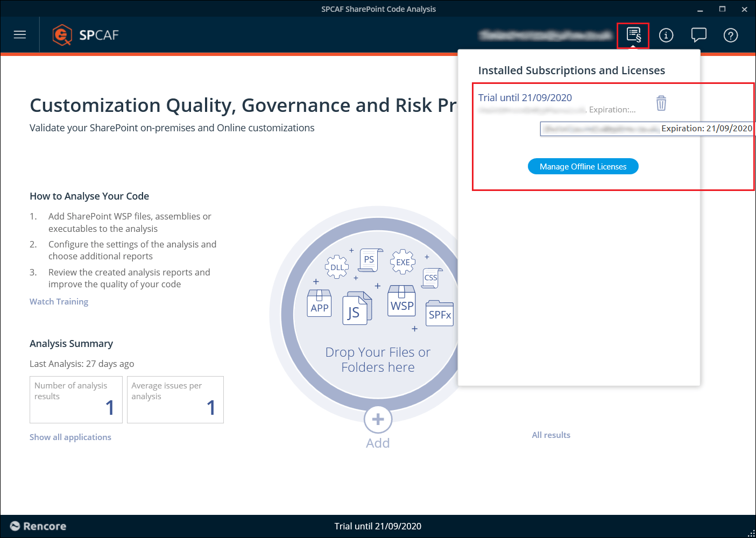Open the help question mark icon
This screenshot has width=756, height=538.
(x=731, y=35)
